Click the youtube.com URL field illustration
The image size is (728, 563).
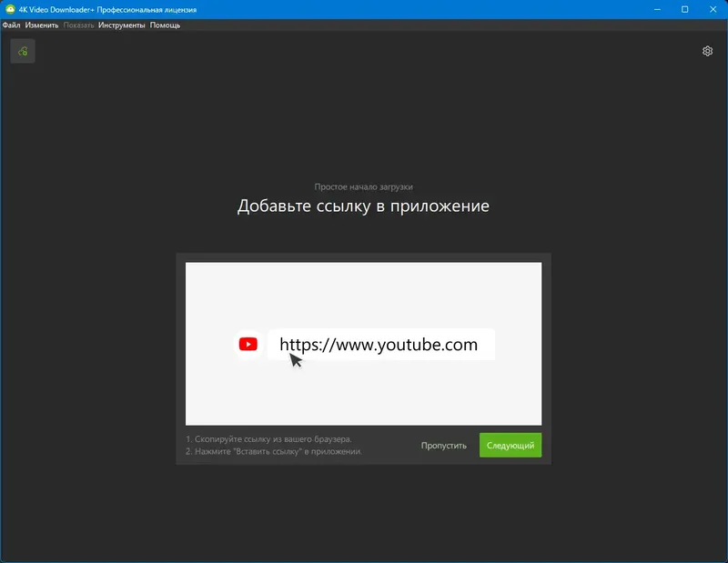pyautogui.click(x=379, y=344)
